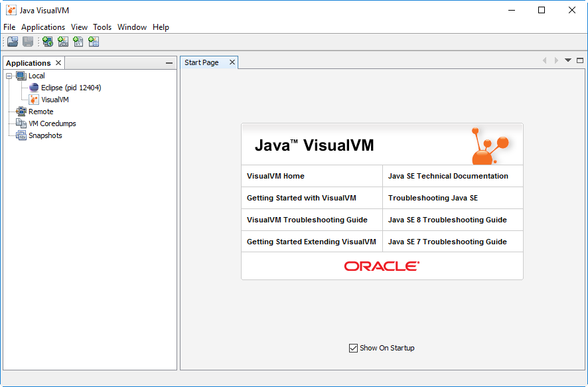Minimize the Applications panel

coord(169,63)
